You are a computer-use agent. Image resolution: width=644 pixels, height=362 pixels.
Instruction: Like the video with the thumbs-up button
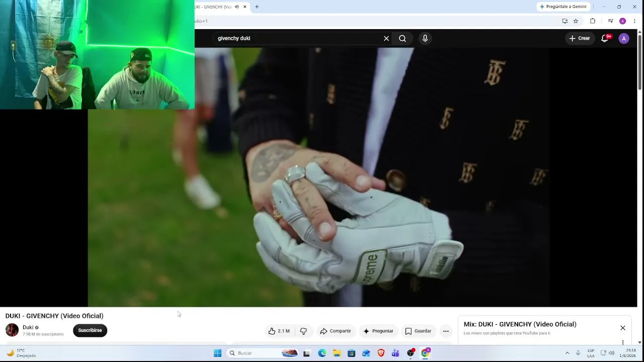tap(279, 331)
